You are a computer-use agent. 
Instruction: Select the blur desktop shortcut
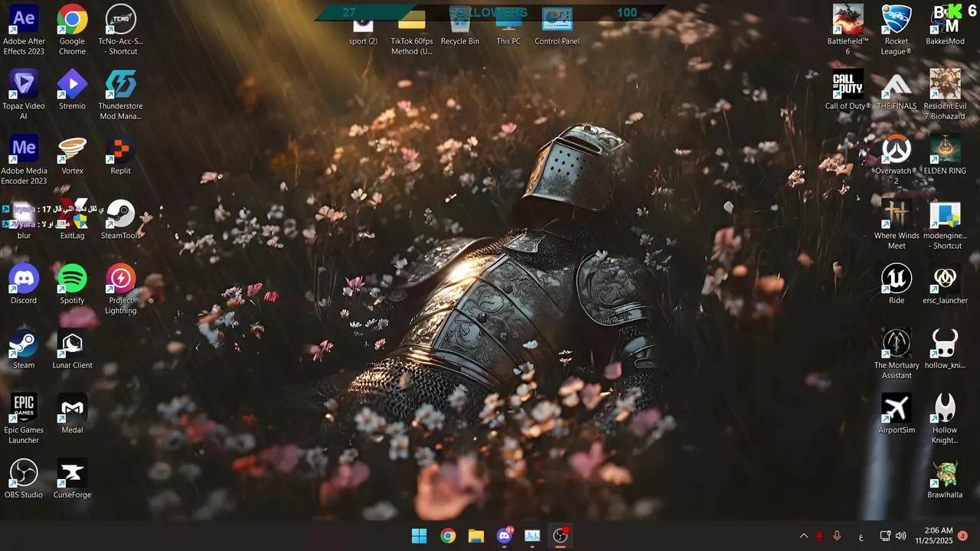click(24, 220)
